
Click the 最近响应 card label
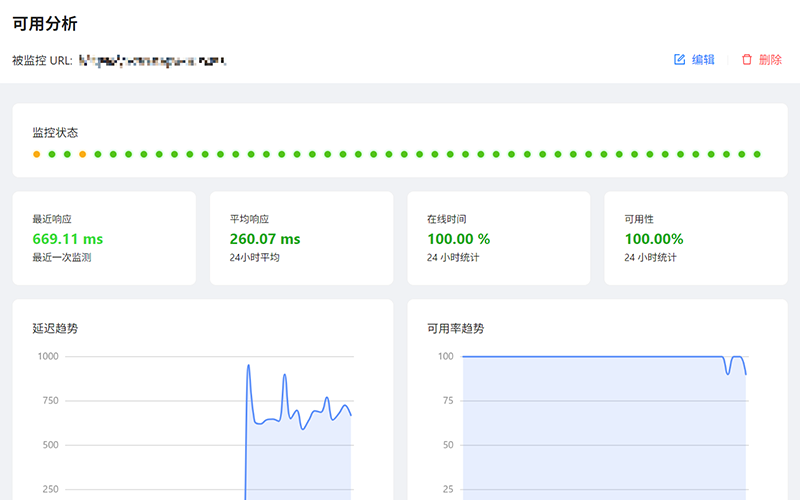(x=52, y=219)
